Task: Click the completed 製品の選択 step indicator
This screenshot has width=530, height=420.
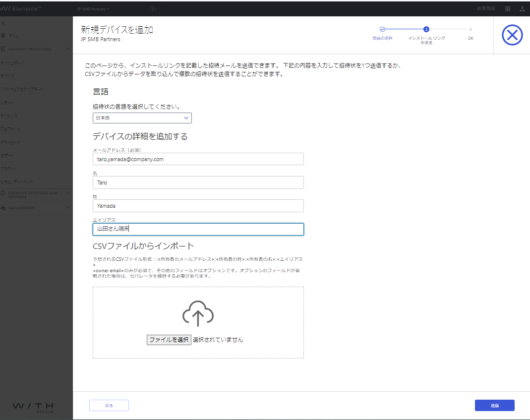Action: pyautogui.click(x=383, y=29)
